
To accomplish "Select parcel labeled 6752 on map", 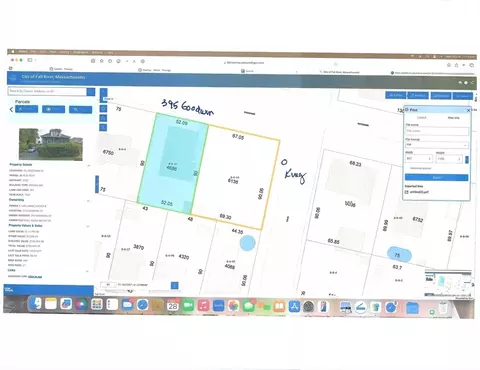I will [418, 219].
